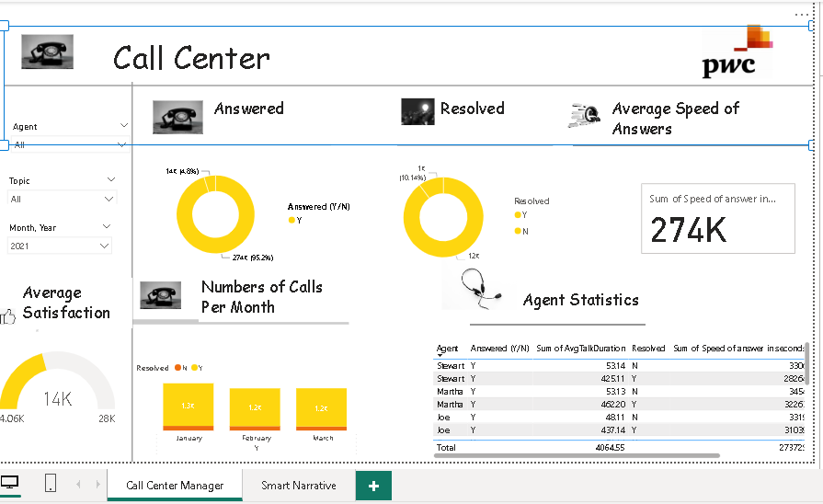Sort by Sum of AvgTalkDuration column header

tap(580, 348)
